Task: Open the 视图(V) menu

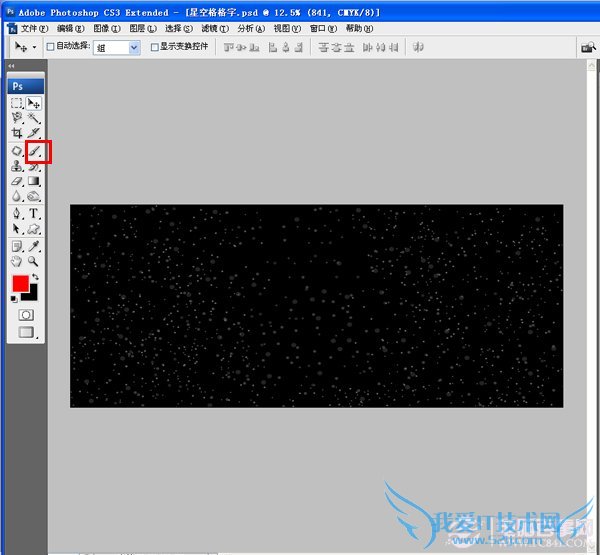Action: pos(287,28)
